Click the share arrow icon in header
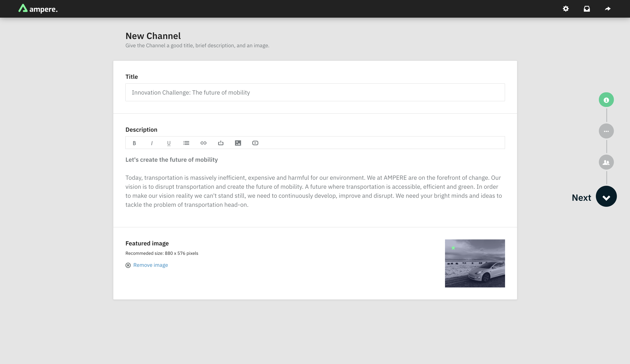Image resolution: width=630 pixels, height=364 pixels. pos(608,9)
